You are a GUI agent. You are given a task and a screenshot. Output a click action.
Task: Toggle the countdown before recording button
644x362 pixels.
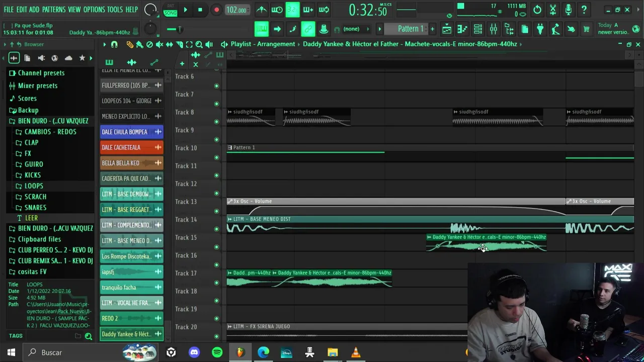pyautogui.click(x=292, y=10)
